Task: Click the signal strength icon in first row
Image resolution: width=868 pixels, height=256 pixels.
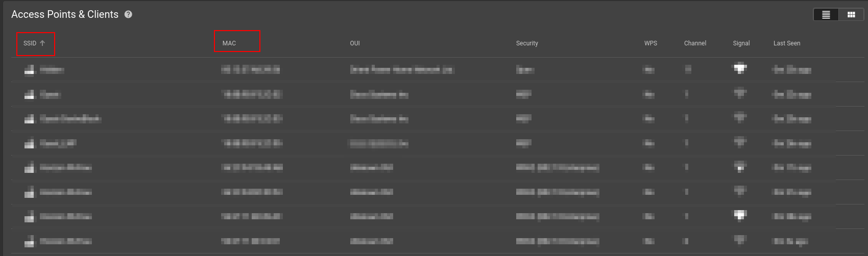Action: tap(740, 68)
